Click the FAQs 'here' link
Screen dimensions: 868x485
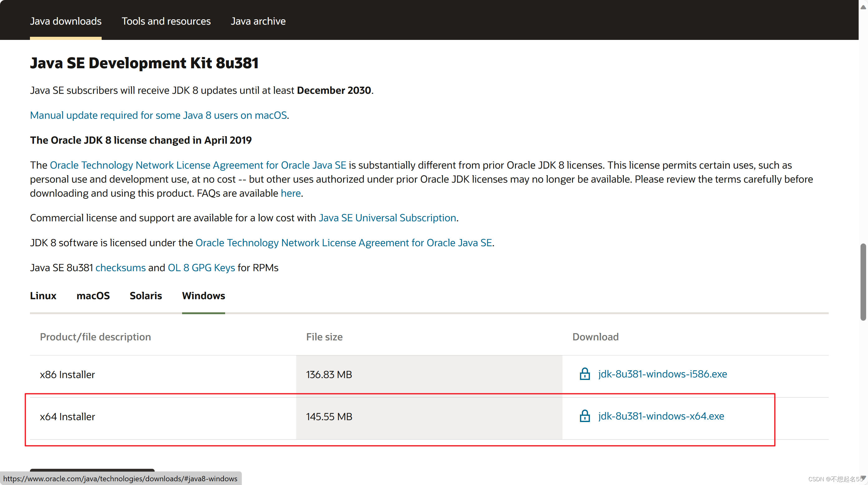tap(291, 193)
